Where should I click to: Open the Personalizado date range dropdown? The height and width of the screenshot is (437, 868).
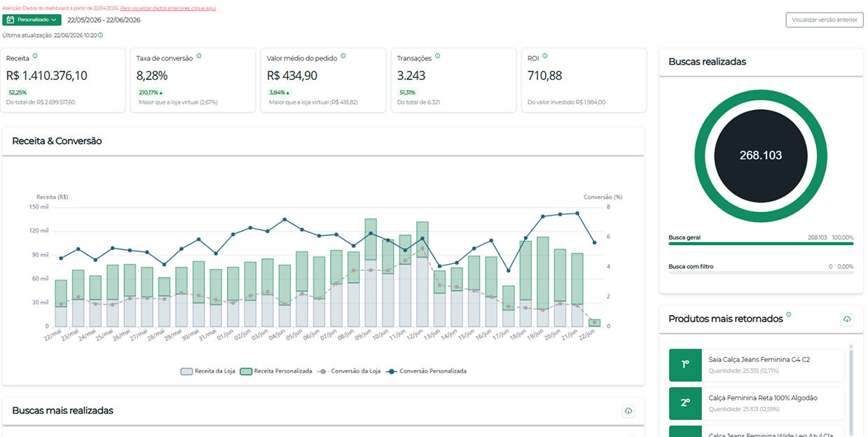(32, 20)
